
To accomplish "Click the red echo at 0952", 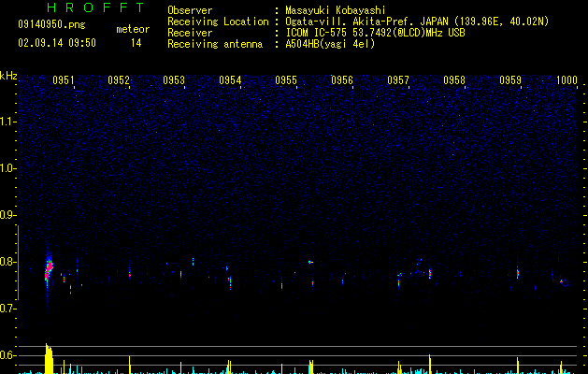I will 130,275.
